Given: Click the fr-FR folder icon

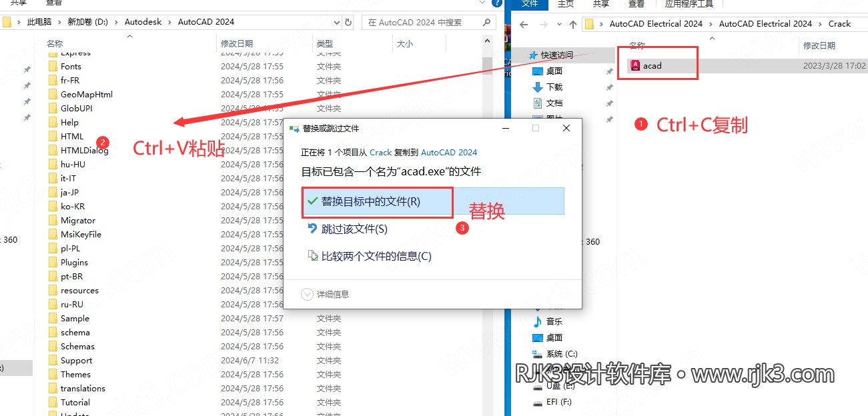Looking at the screenshot, I should coord(53,80).
